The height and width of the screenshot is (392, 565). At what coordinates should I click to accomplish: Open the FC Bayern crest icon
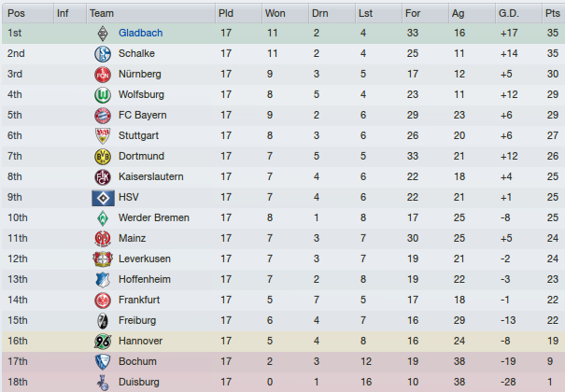click(x=103, y=116)
